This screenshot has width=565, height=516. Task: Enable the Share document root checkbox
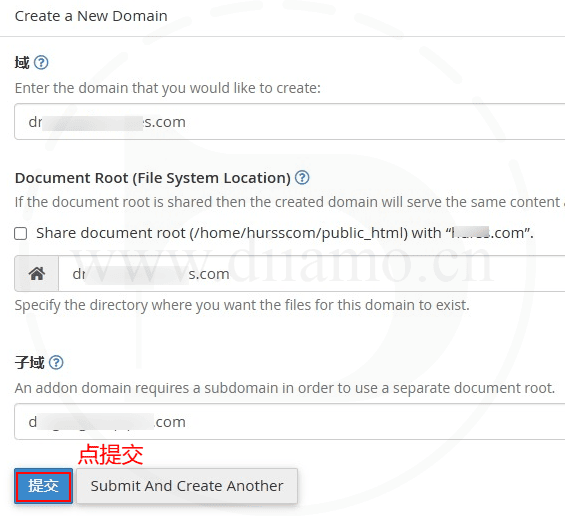21,233
